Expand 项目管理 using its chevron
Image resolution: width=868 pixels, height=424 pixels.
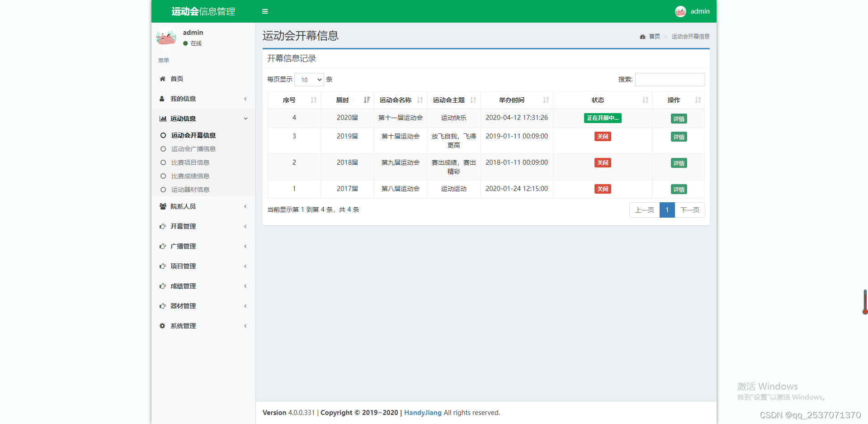point(245,266)
